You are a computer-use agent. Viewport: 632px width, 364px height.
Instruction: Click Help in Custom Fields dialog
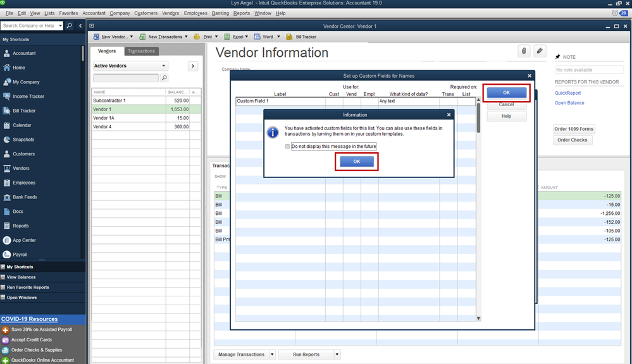506,116
